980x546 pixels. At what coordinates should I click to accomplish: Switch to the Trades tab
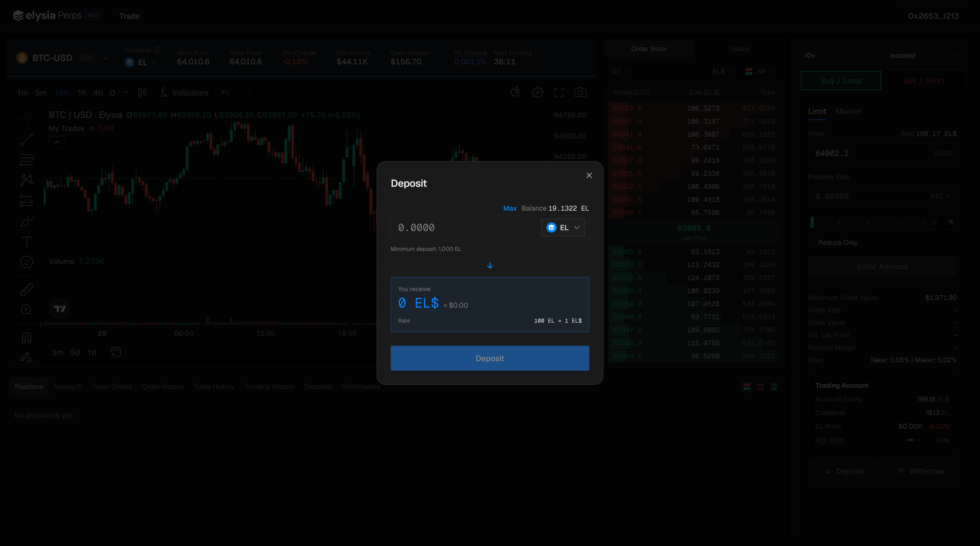739,49
